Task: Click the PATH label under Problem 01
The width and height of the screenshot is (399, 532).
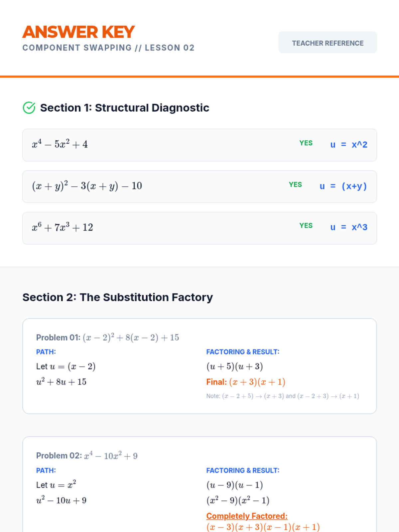Action: pyautogui.click(x=46, y=352)
